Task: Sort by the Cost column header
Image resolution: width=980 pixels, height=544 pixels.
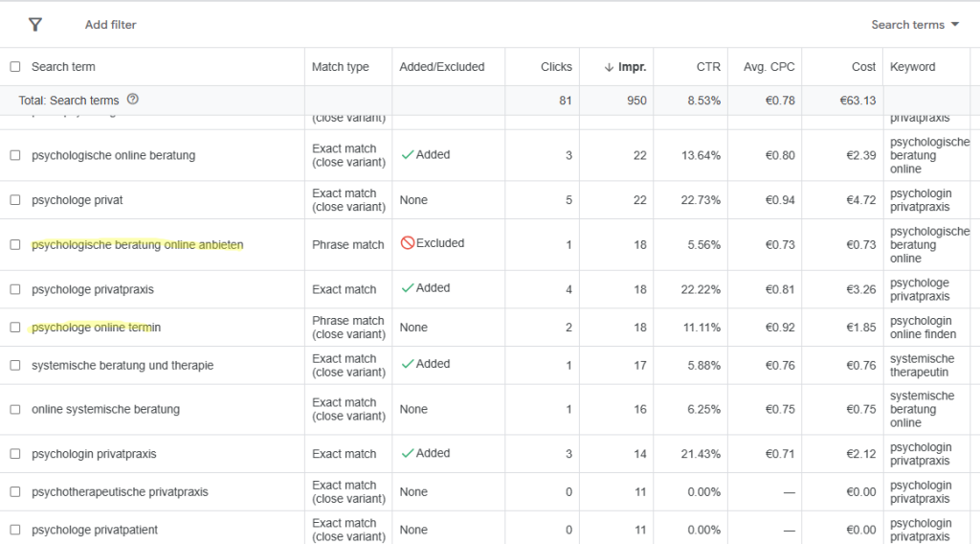Action: point(863,67)
